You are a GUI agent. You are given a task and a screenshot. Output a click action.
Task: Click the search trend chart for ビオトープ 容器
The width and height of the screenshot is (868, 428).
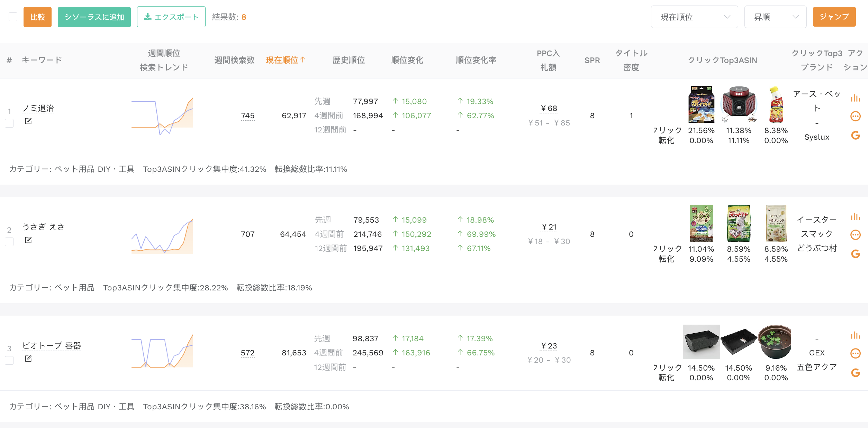(x=162, y=351)
